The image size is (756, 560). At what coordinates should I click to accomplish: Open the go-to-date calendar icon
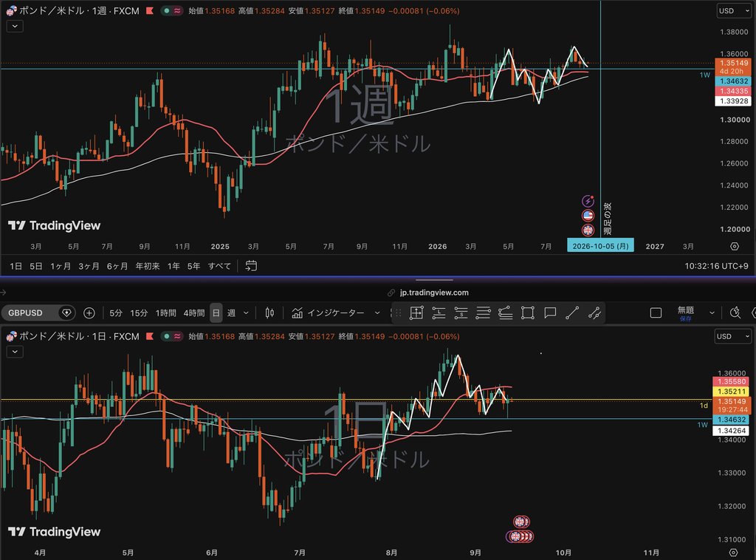[251, 266]
